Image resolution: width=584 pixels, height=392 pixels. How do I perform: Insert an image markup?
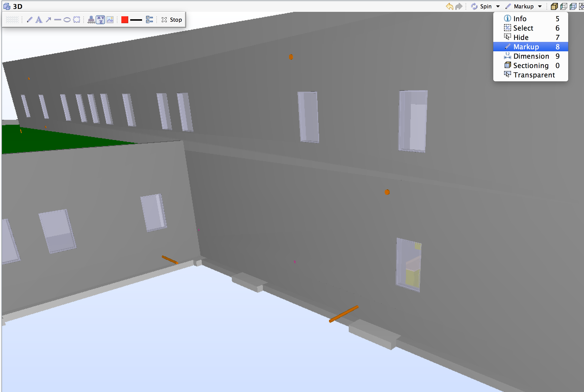pos(110,19)
